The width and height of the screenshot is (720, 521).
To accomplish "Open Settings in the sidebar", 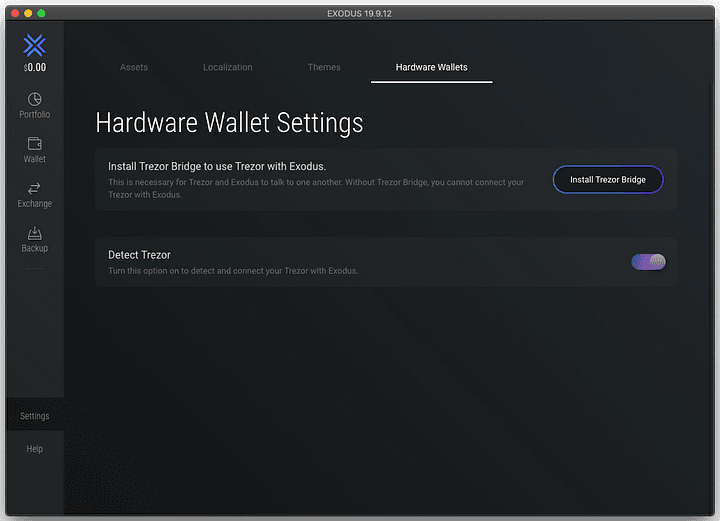I will tap(34, 416).
